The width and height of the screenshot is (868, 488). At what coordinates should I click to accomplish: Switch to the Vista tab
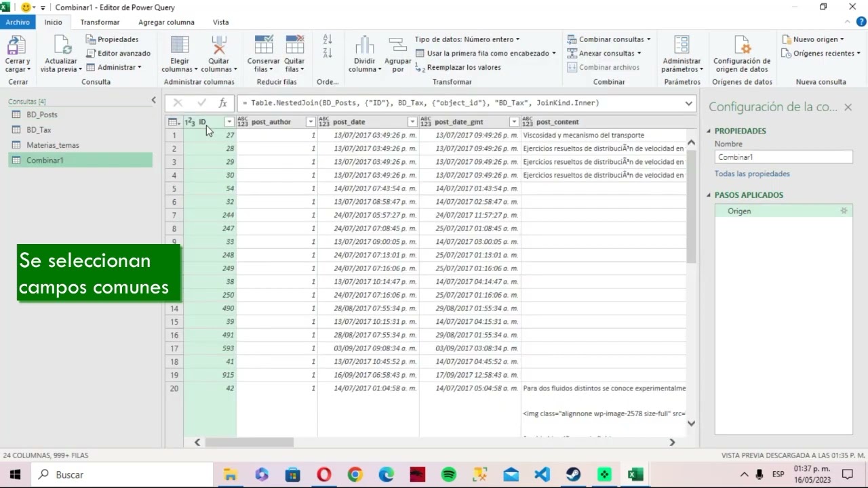coord(220,22)
